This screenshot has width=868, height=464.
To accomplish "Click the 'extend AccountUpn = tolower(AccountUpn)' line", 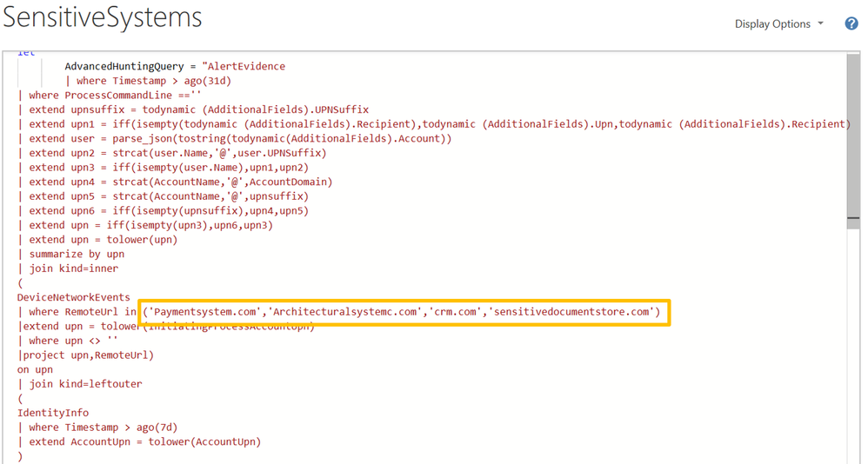I will [x=139, y=441].
